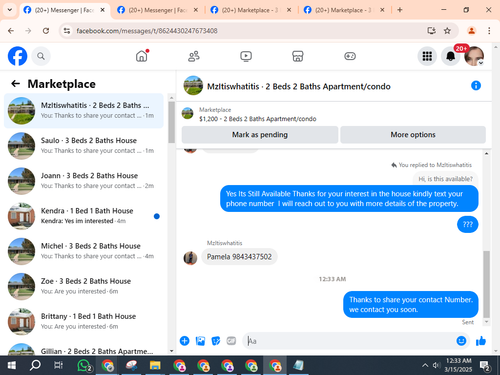Image resolution: width=500 pixels, height=375 pixels.
Task: Open WhatsApp from the taskbar
Action: 84,365
